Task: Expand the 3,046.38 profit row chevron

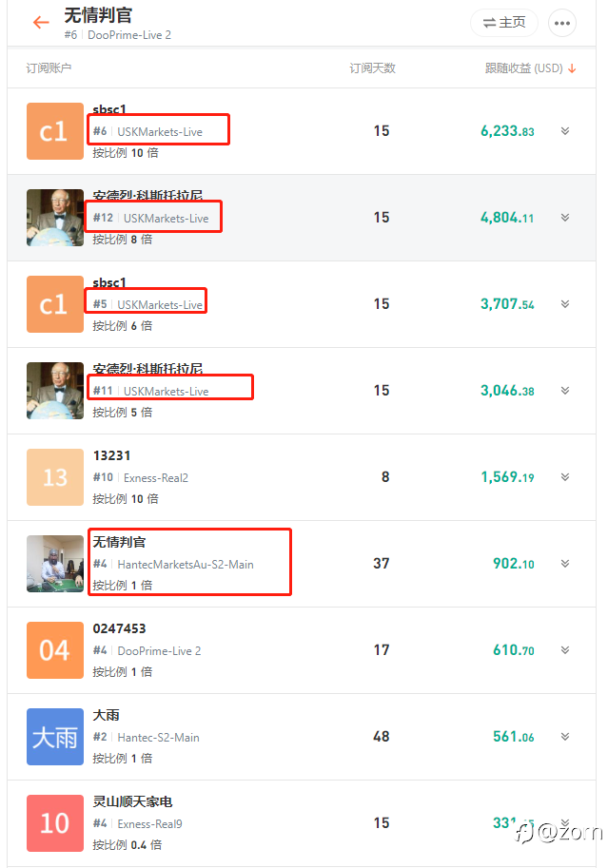Action: point(565,391)
